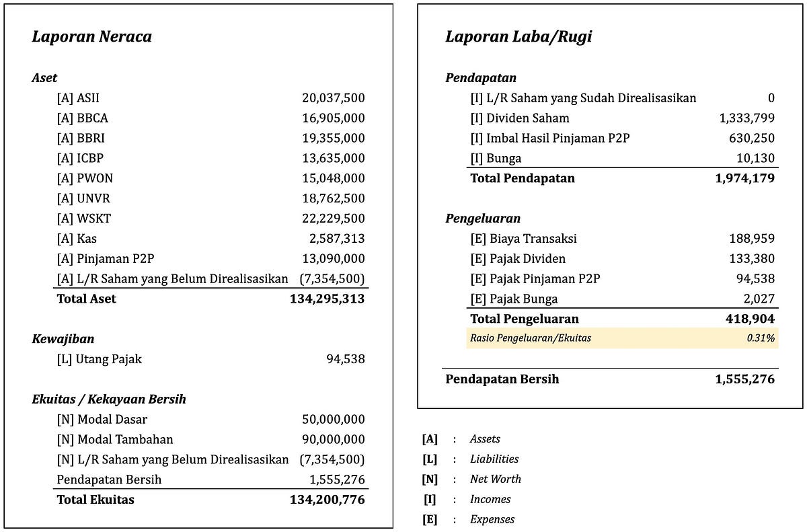Click the Pinjaman P2P amount 13,090,000

coord(334,259)
